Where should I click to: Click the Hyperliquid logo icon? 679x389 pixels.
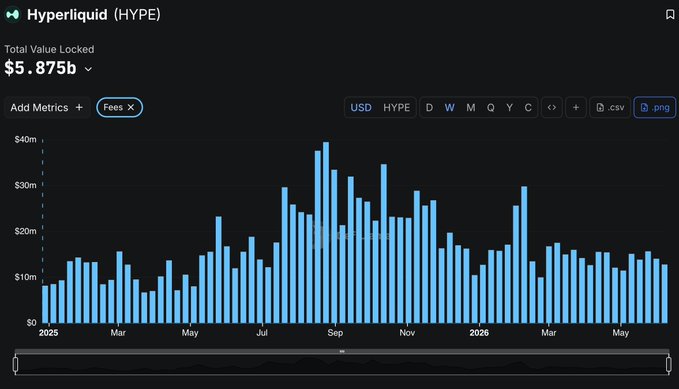pyautogui.click(x=13, y=15)
